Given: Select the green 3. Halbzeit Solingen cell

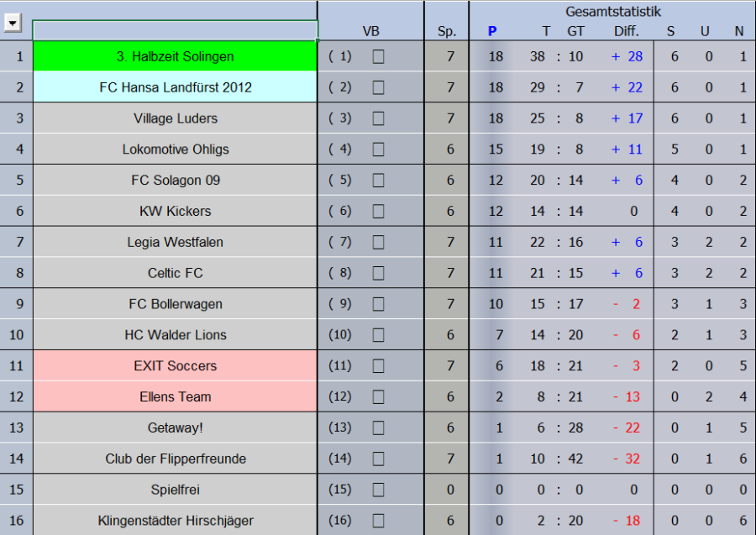Looking at the screenshot, I should 175,56.
